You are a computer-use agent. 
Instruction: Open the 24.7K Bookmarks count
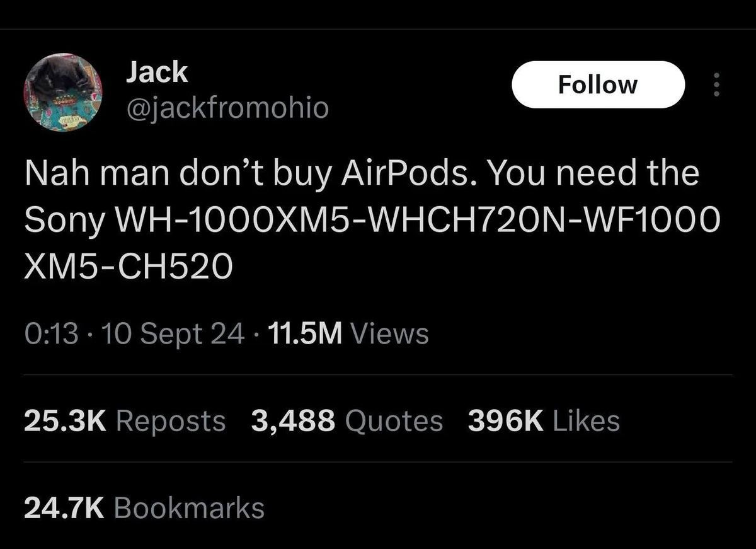(144, 507)
